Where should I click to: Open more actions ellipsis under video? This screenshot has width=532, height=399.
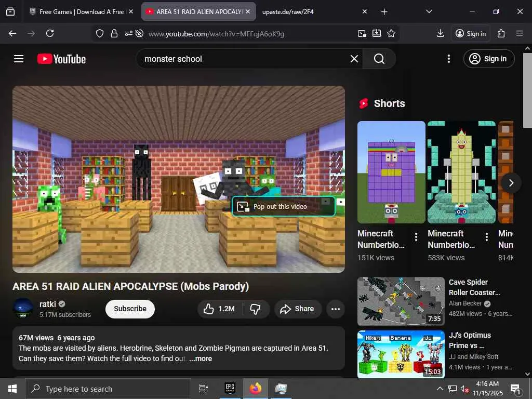coord(336,309)
